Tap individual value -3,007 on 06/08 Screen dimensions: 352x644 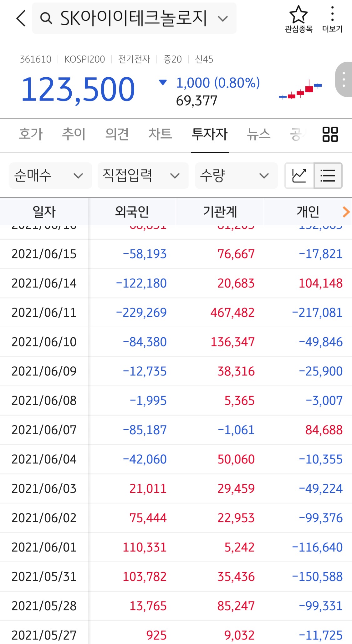point(324,401)
